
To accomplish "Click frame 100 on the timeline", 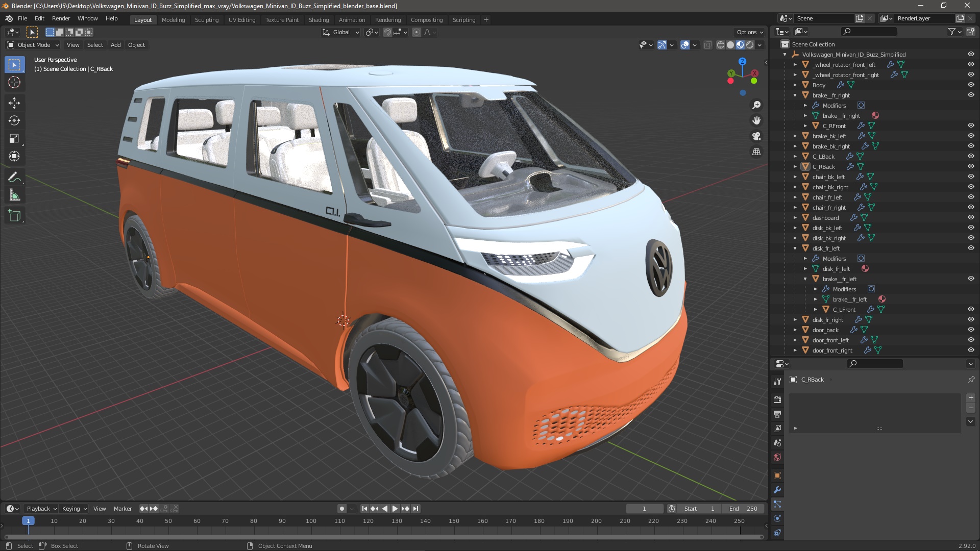I will tap(311, 521).
